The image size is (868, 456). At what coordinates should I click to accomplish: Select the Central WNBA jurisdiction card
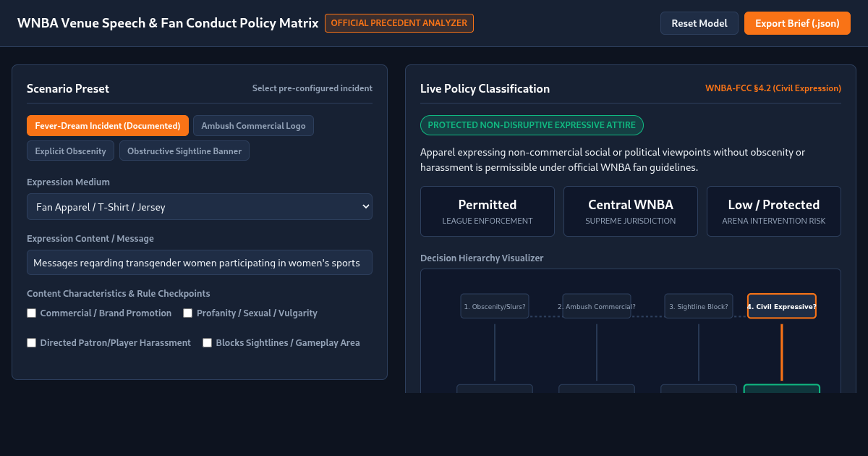(x=631, y=211)
